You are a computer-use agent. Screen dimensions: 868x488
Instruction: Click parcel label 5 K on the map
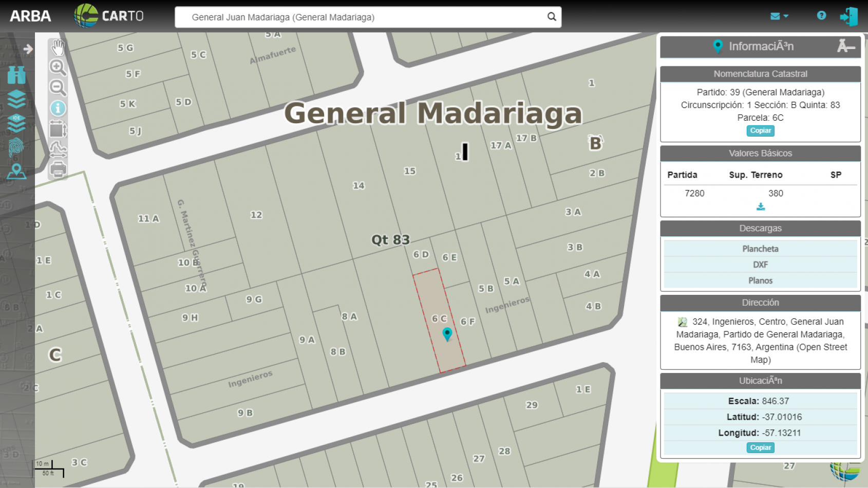pyautogui.click(x=127, y=104)
